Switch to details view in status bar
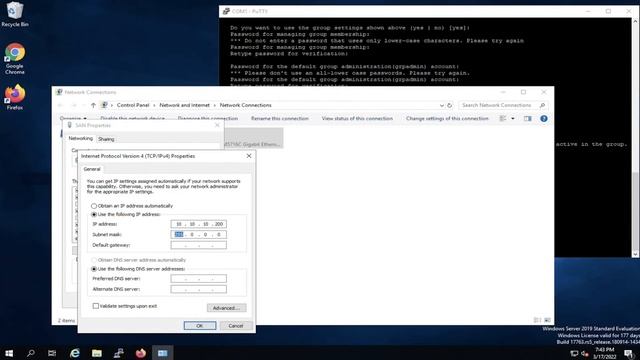 pyautogui.click(x=538, y=320)
